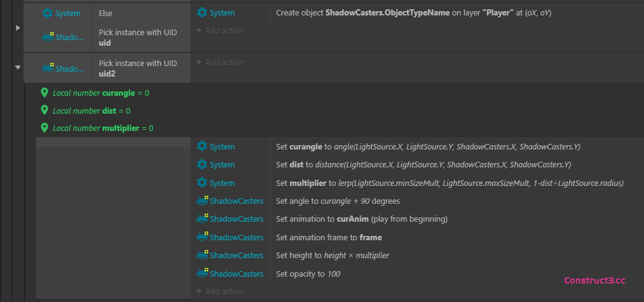This screenshot has width=644, height=302.
Task: Expand the collapsed Else event block arrow
Action: 18,28
